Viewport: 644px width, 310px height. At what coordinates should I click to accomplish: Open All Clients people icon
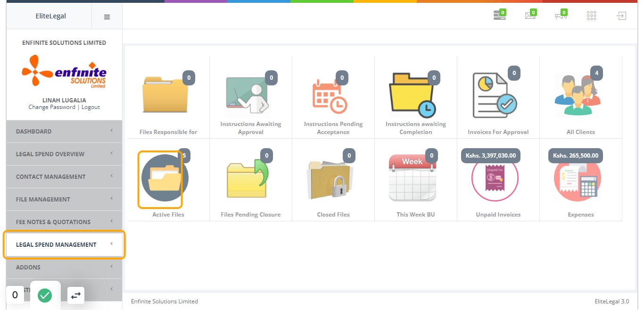click(x=577, y=94)
